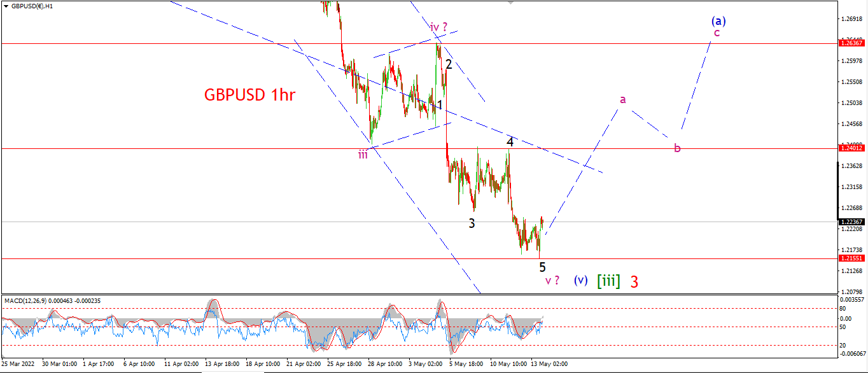Click the red '3' wave degree label
Screen dimensions: 868x373
tap(634, 281)
